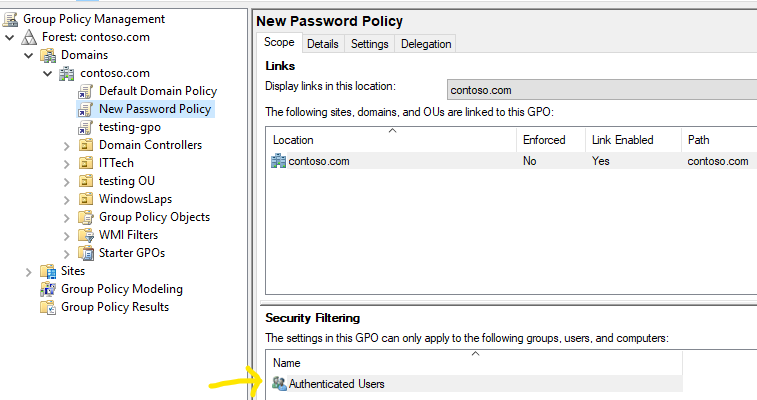Select the testing-gpo link icon

pyautogui.click(x=85, y=127)
